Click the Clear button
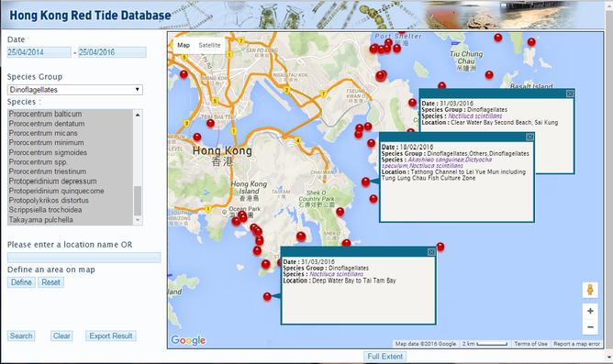 click(x=61, y=336)
